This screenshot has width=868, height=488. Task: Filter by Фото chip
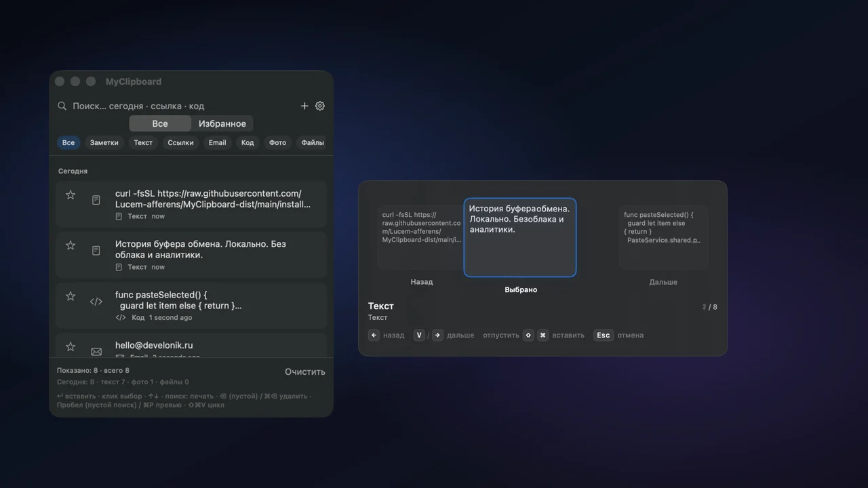(x=277, y=142)
